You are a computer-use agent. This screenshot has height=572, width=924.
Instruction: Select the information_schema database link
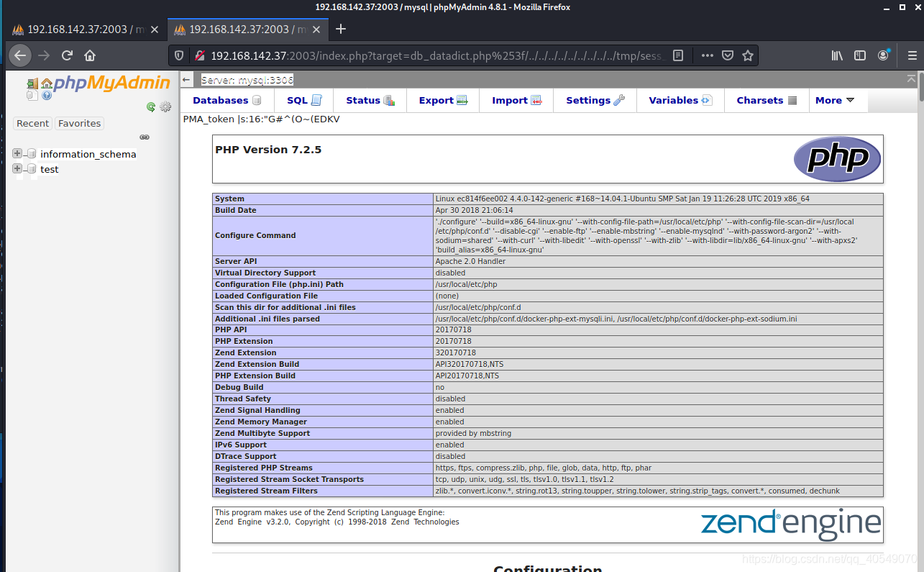(88, 154)
